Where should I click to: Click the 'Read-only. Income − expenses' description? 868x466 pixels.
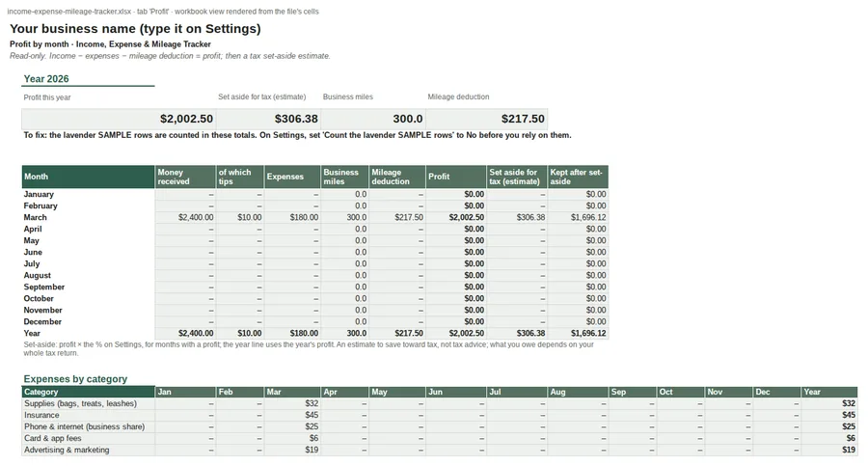(170, 56)
